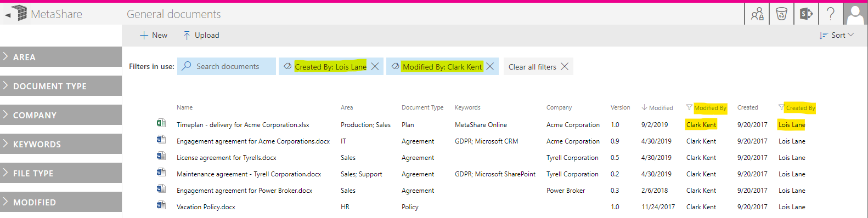
Task: Open the Sort dropdown
Action: (x=837, y=35)
